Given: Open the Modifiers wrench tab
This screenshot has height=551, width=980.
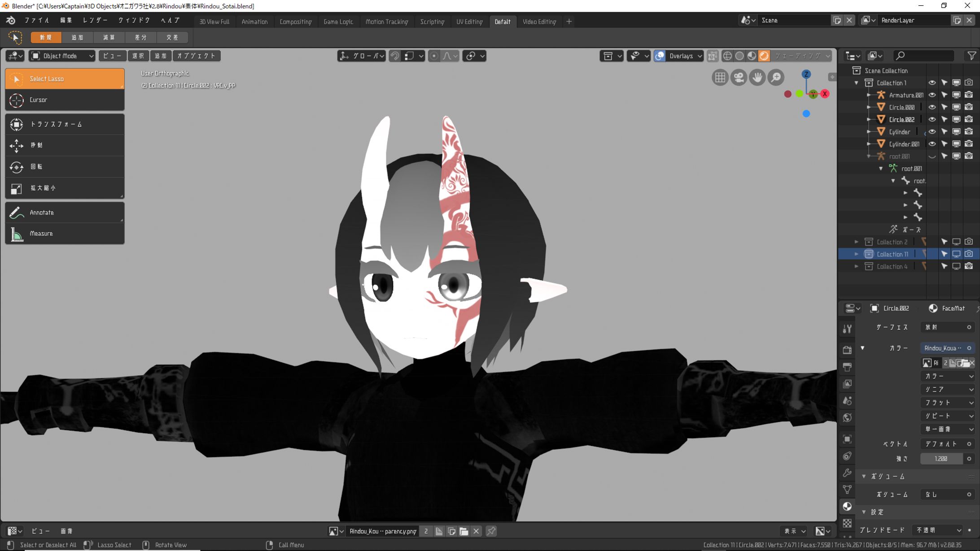Looking at the screenshot, I should (x=847, y=473).
